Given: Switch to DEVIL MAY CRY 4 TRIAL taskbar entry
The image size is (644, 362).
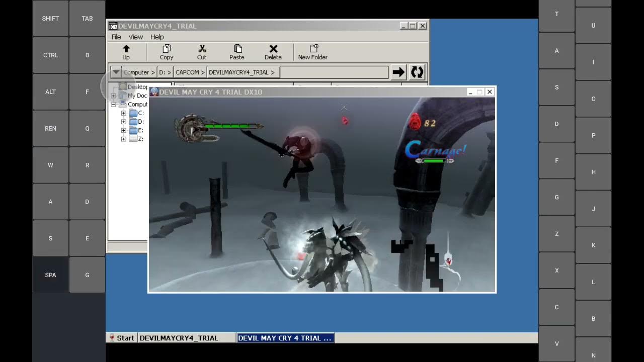Looking at the screenshot, I should click(285, 338).
